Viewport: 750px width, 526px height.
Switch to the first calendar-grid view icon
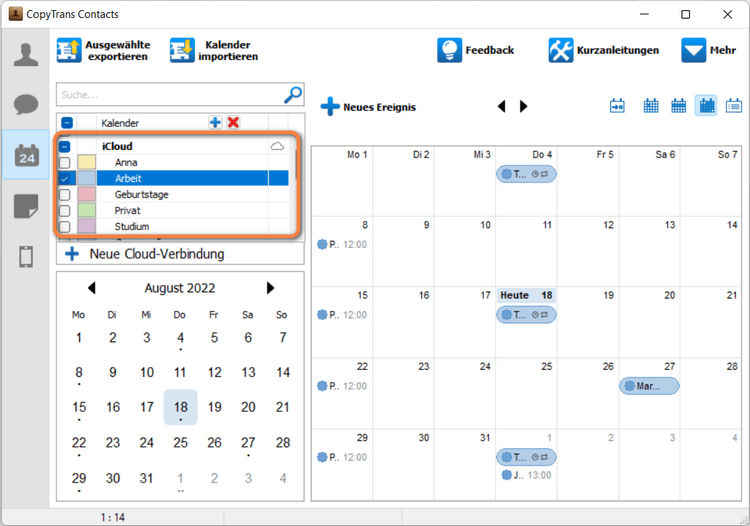coord(651,106)
